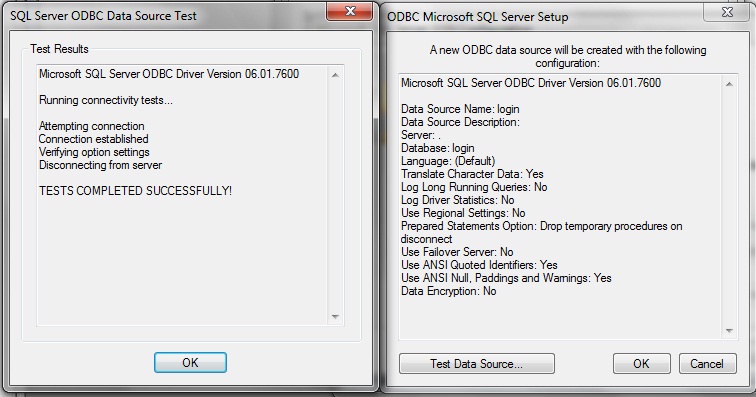Close the ODBC Microsoft SQL Server Setup window

click(727, 12)
